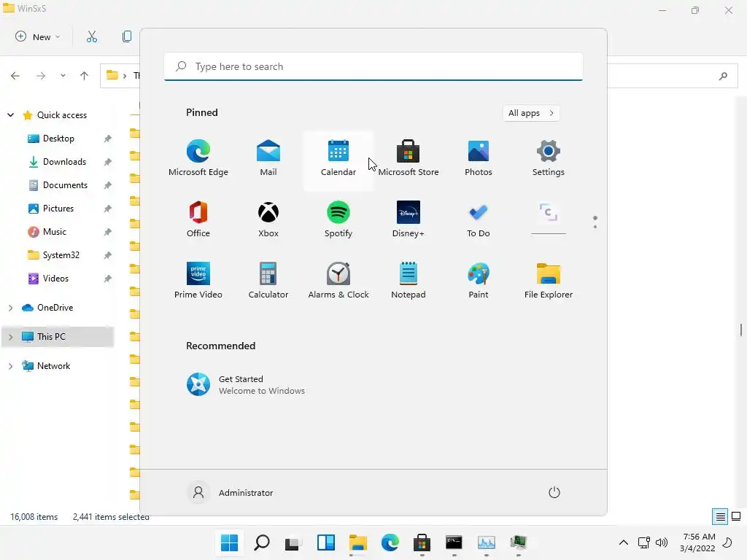Switch to the Command Prompt taskbar window
Image resolution: width=747 pixels, height=560 pixels.
454,542
